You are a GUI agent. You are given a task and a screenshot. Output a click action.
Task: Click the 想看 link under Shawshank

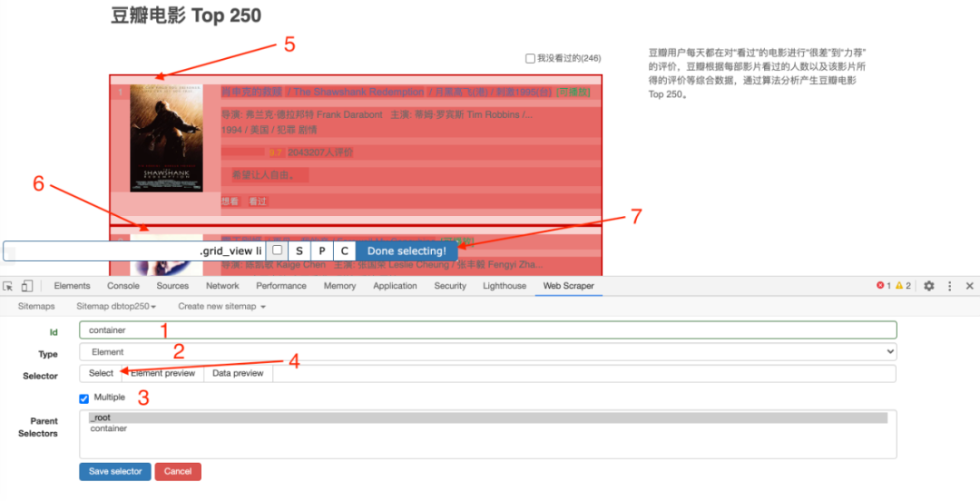pyautogui.click(x=230, y=201)
